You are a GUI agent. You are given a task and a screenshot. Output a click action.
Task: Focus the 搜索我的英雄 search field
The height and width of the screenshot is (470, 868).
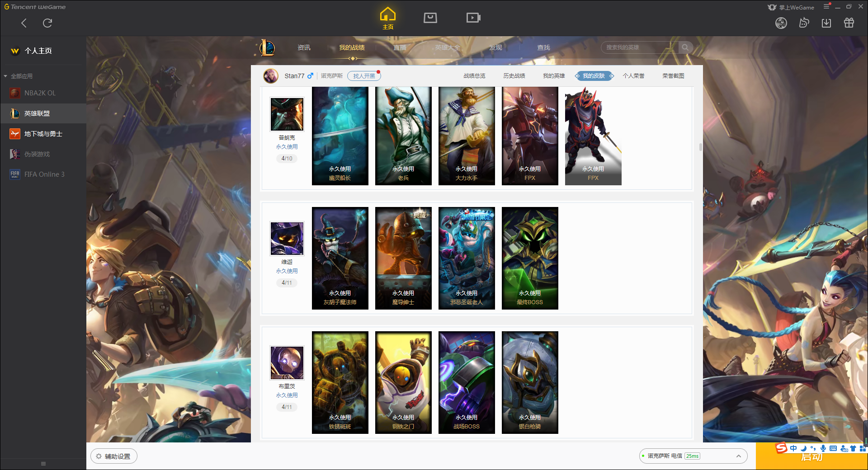[x=640, y=47]
